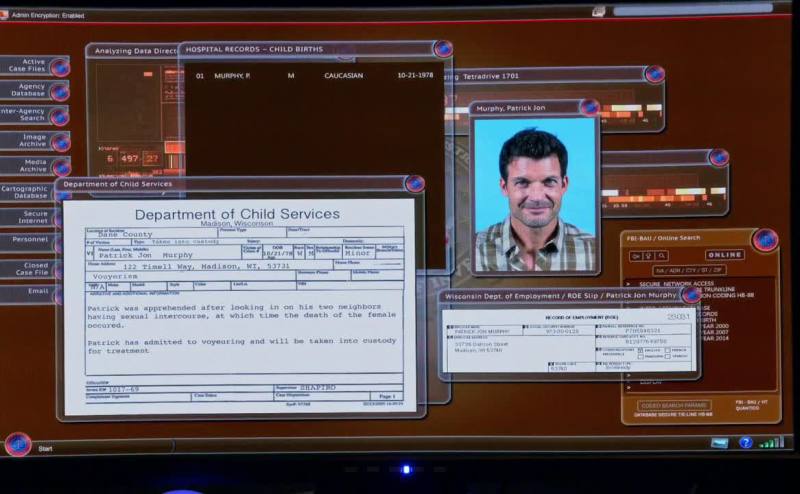Image resolution: width=800 pixels, height=494 pixels.
Task: Click the network signal bars tray icon
Action: [x=771, y=442]
